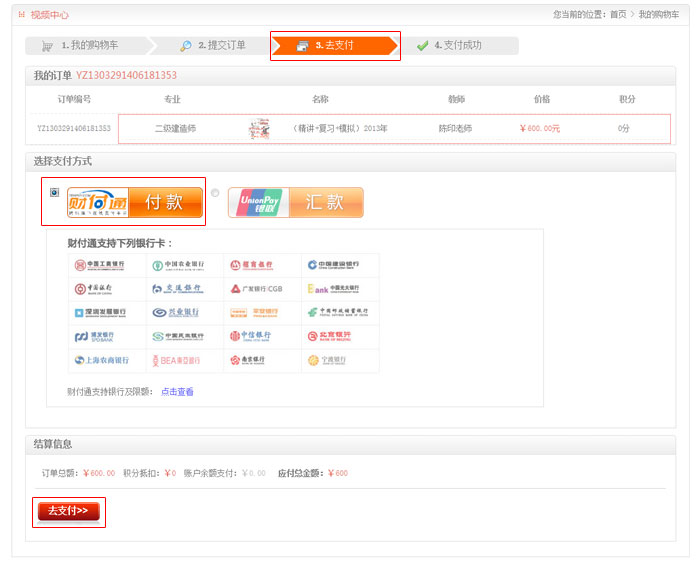Click the 平安银行 logo
Viewport: 700px width, 564px height.
254,313
